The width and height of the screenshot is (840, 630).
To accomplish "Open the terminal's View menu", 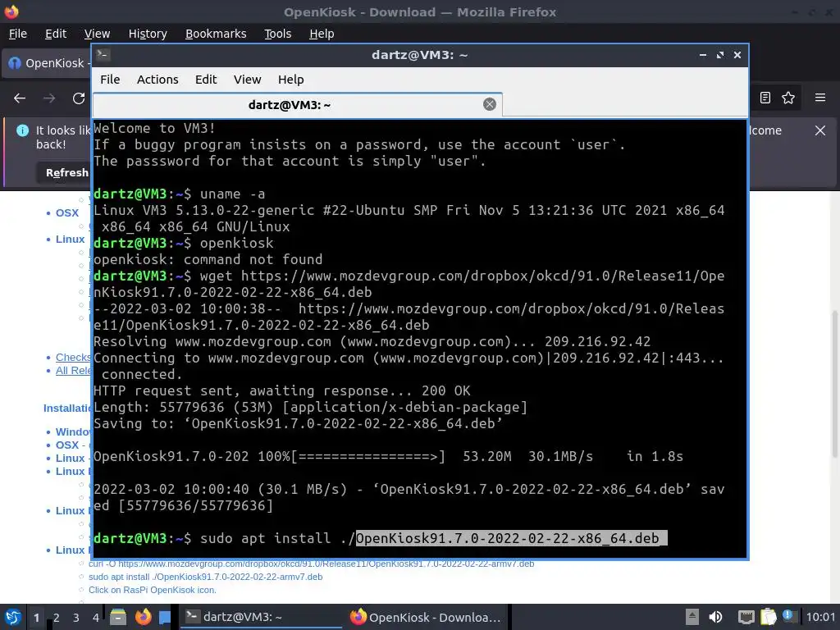I will click(247, 80).
